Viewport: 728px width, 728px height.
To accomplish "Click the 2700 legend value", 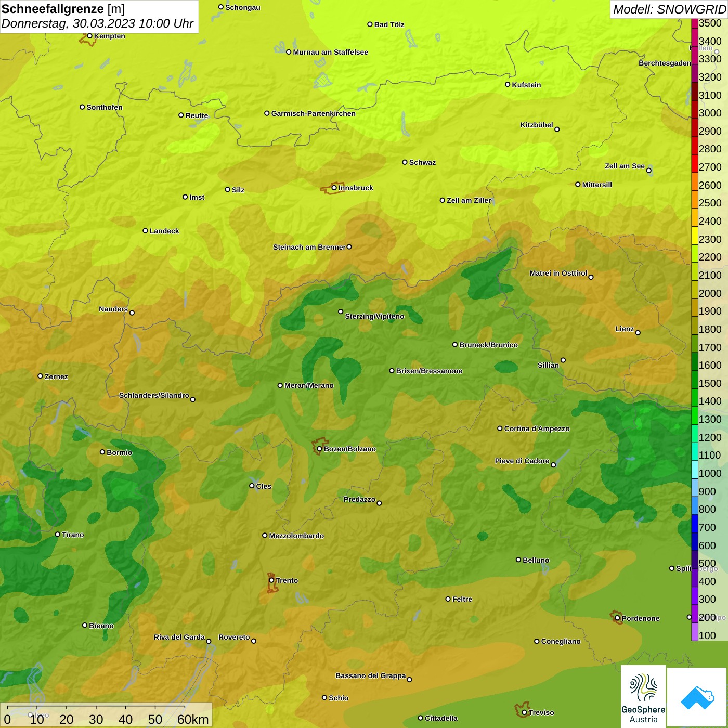I will pos(710,167).
